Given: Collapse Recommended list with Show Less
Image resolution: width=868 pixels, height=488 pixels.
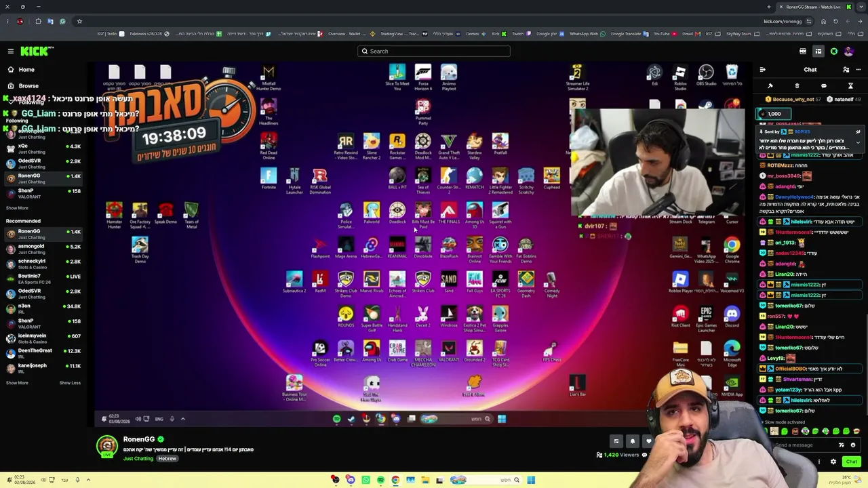Looking at the screenshot, I should tap(70, 383).
